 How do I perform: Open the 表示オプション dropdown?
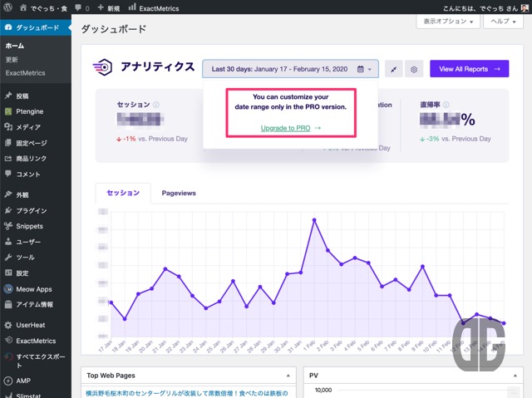point(448,22)
